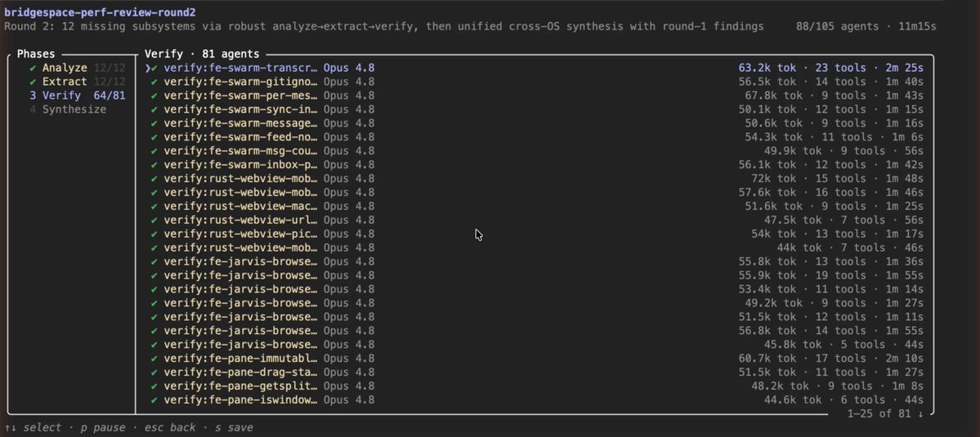Select the Extract phase
The height and width of the screenshot is (437, 980).
click(x=77, y=82)
